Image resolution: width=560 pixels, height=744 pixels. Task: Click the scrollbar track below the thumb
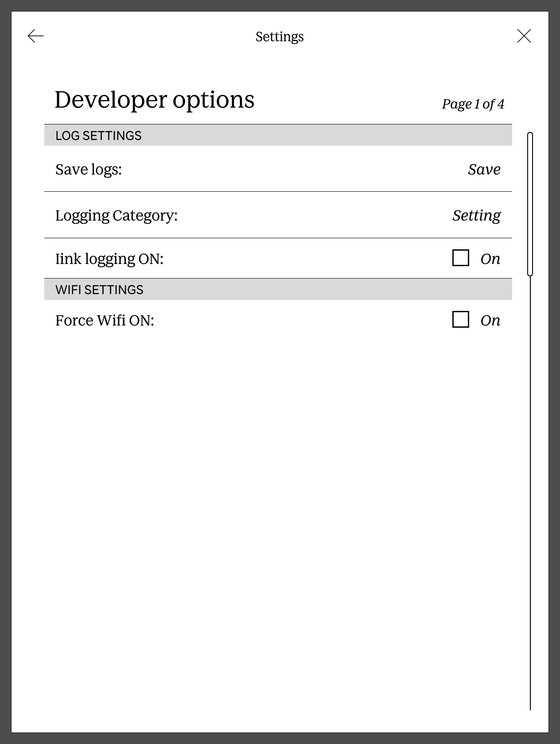(x=530, y=487)
